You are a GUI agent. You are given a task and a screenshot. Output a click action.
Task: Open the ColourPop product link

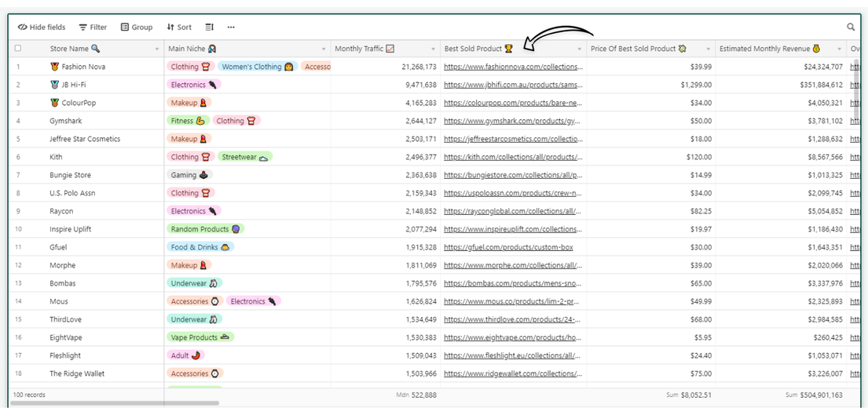tap(513, 103)
